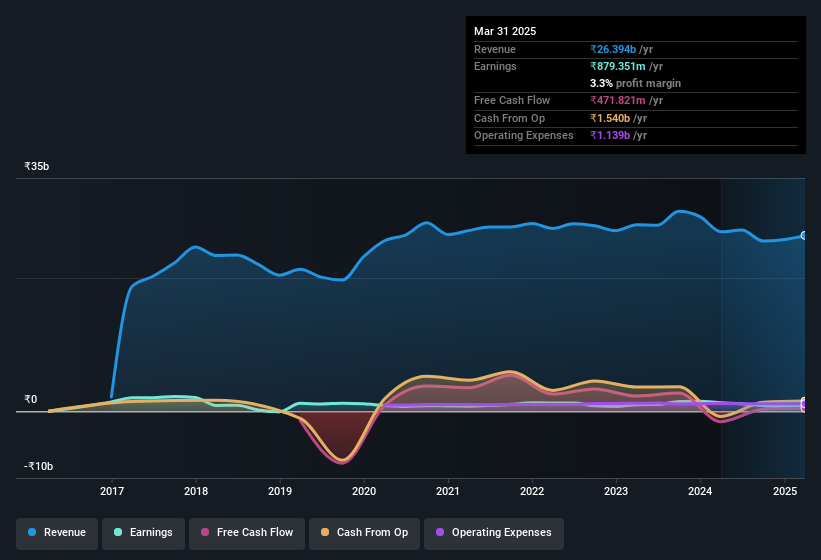Viewport: 821px width, 560px height.
Task: Click the ₹879.351m earnings value
Action: [618, 66]
